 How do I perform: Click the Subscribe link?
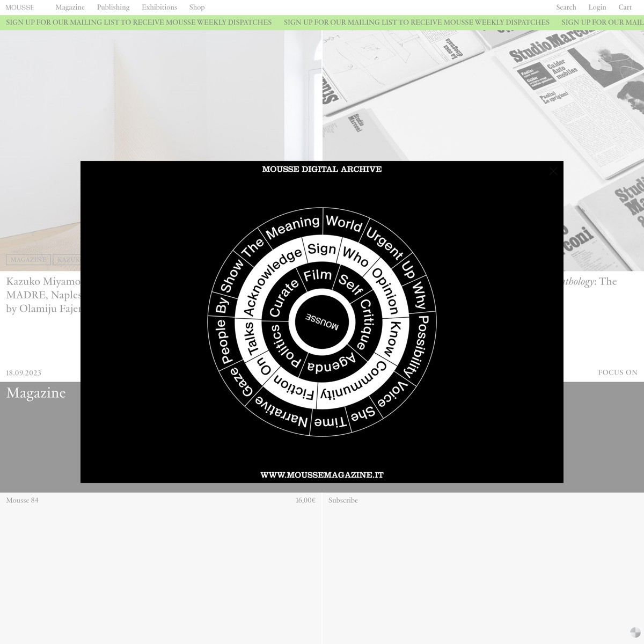click(x=343, y=500)
